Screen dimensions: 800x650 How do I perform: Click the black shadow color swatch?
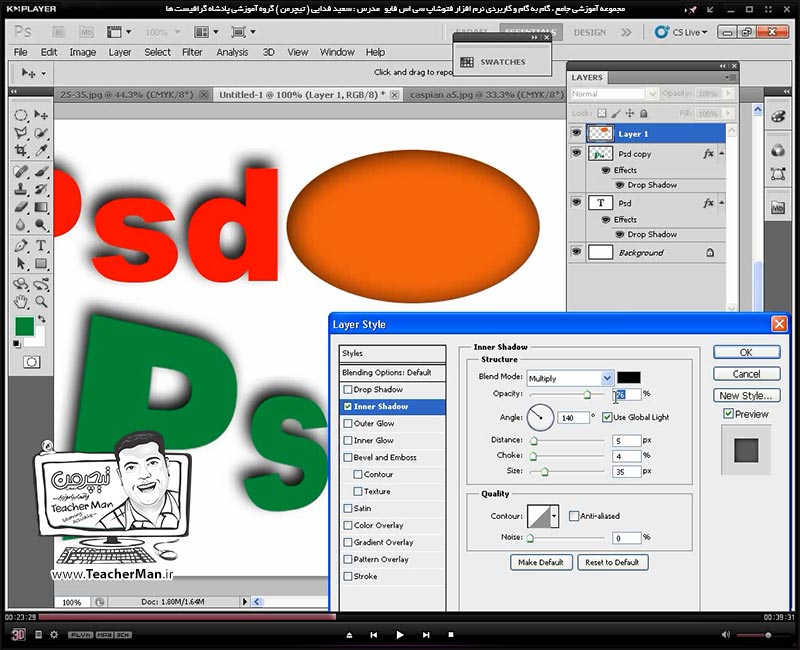coord(629,378)
